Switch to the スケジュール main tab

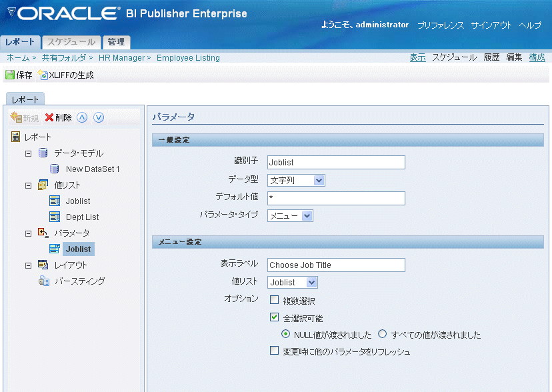pyautogui.click(x=71, y=42)
